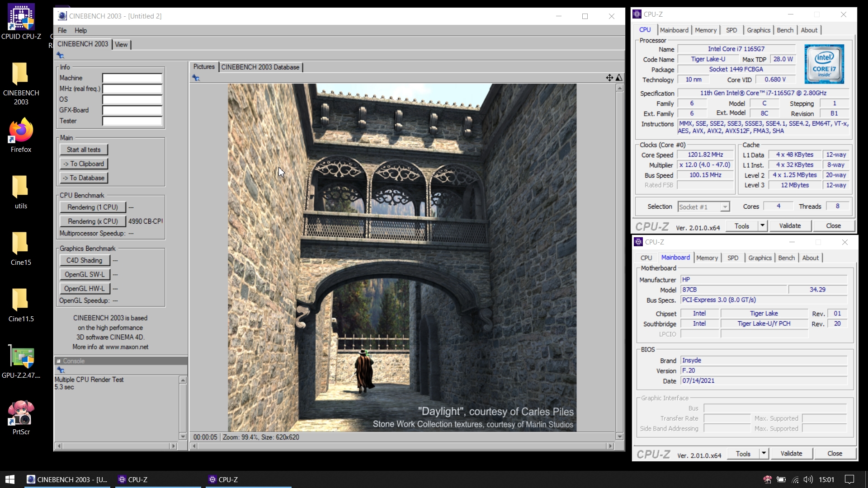Open the notification center icon

850,479
